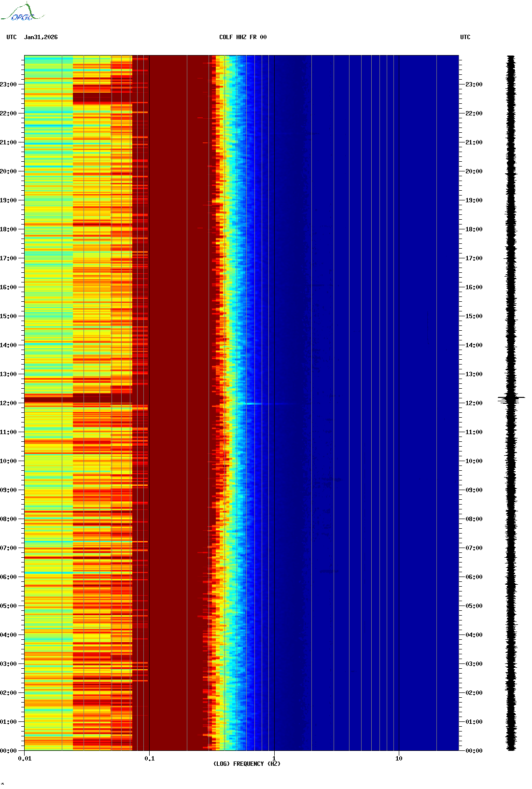
Task: Click the Jan31,2026 date label
Action: tap(41, 37)
